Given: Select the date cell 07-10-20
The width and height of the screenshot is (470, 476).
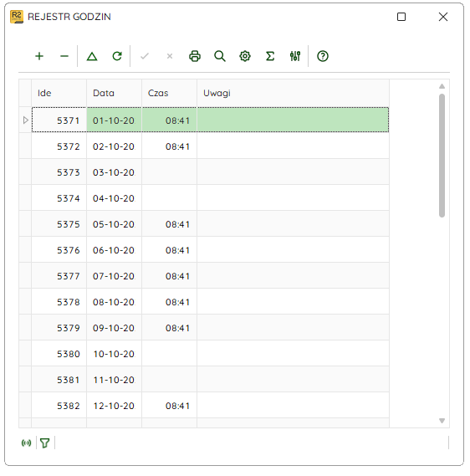Looking at the screenshot, I should (114, 276).
